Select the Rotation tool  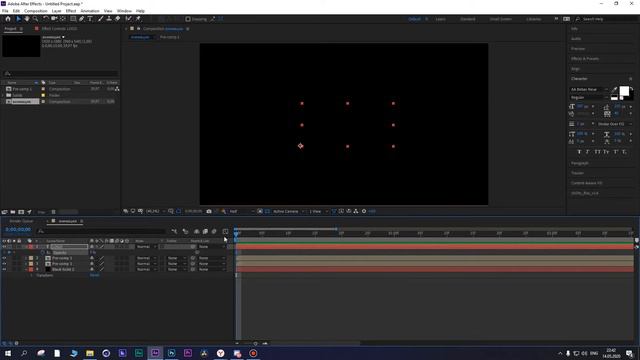[45, 19]
